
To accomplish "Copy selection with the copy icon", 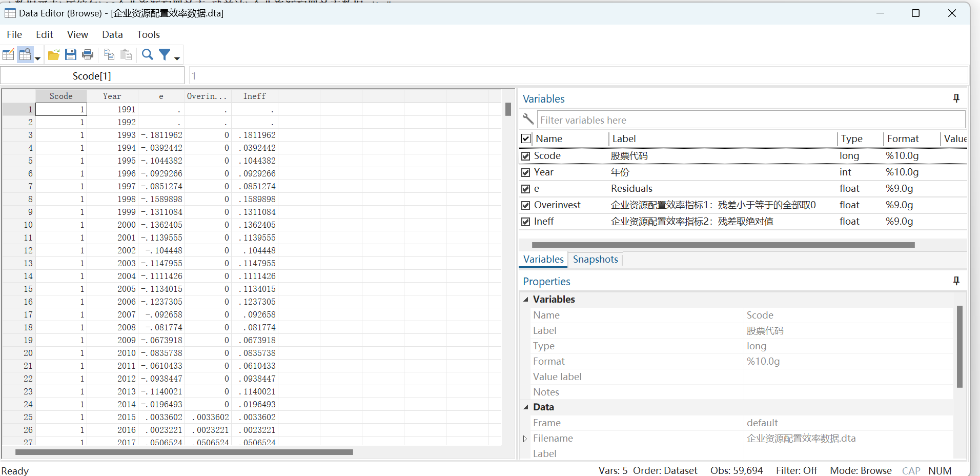I will [x=109, y=55].
